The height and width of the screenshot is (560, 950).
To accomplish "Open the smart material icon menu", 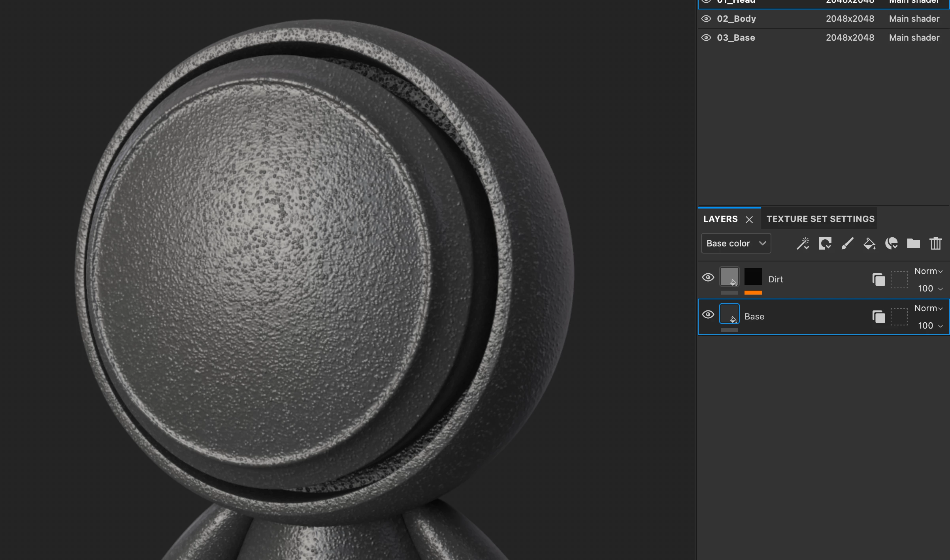I will pos(892,243).
